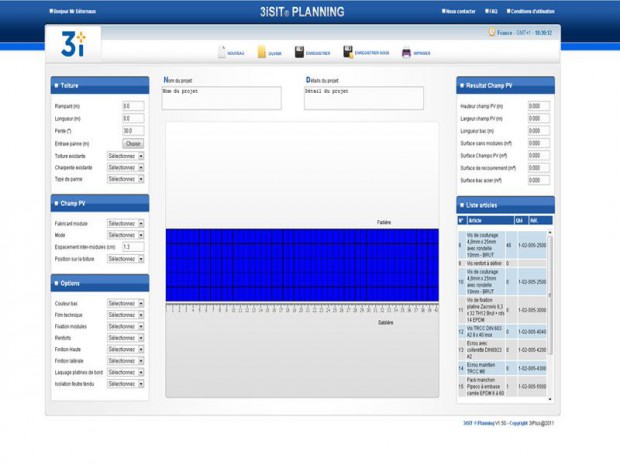Open the Fixation modules dropdown
Image resolution: width=620 pixels, height=465 pixels.
[x=125, y=326]
